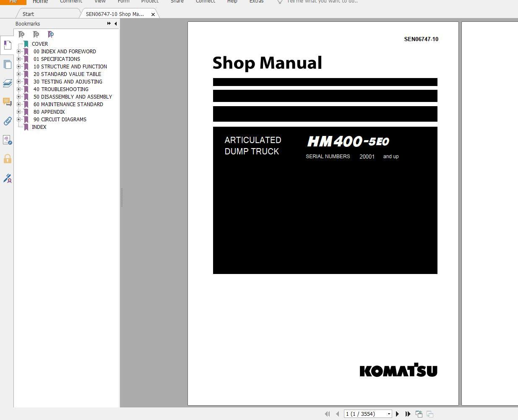Screen dimensions: 518x420
Task: Click the Tell me what you want search field
Action: pyautogui.click(x=322, y=2)
